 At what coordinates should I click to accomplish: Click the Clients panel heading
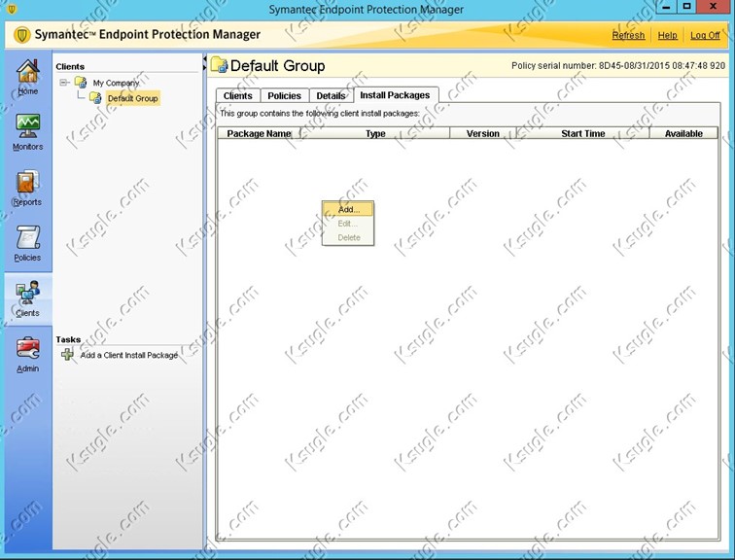[x=70, y=66]
